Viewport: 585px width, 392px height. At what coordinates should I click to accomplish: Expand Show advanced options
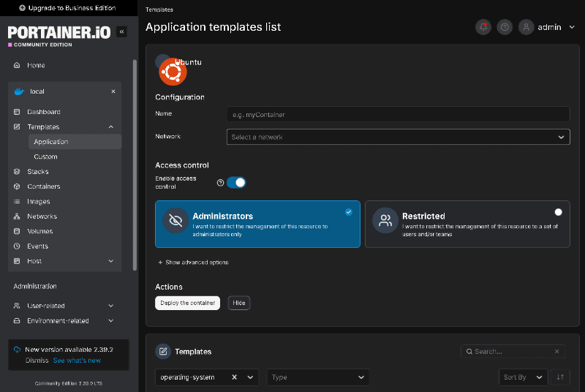coord(193,263)
